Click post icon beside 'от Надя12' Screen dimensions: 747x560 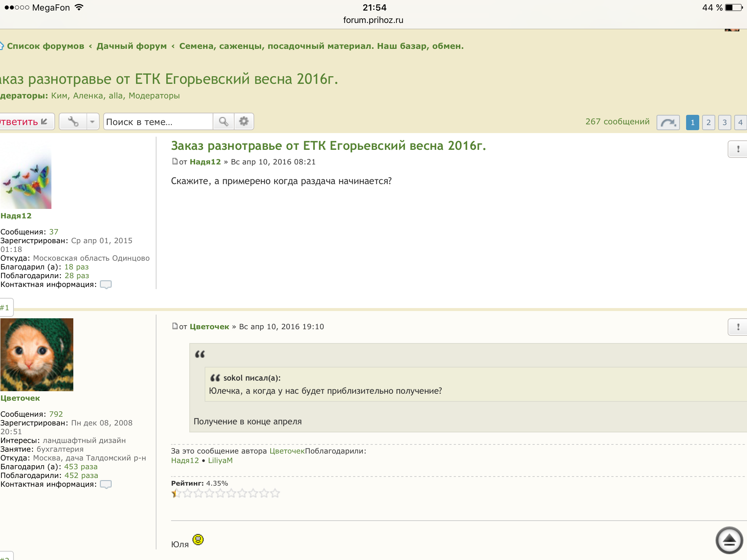(175, 162)
